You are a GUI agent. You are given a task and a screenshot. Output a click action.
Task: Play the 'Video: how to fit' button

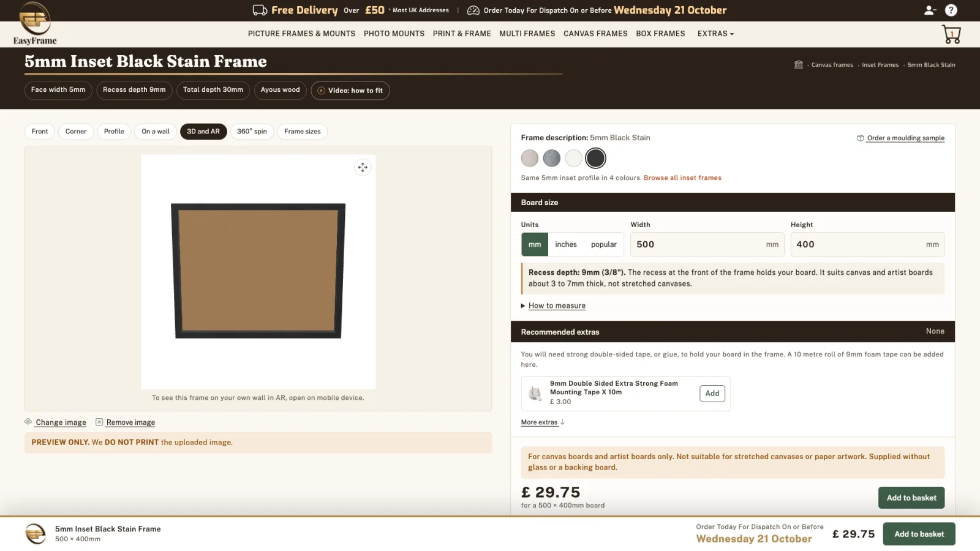pyautogui.click(x=350, y=91)
